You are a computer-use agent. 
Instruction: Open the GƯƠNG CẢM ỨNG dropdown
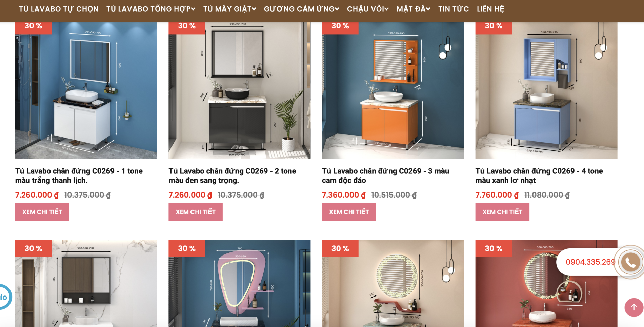301,9
